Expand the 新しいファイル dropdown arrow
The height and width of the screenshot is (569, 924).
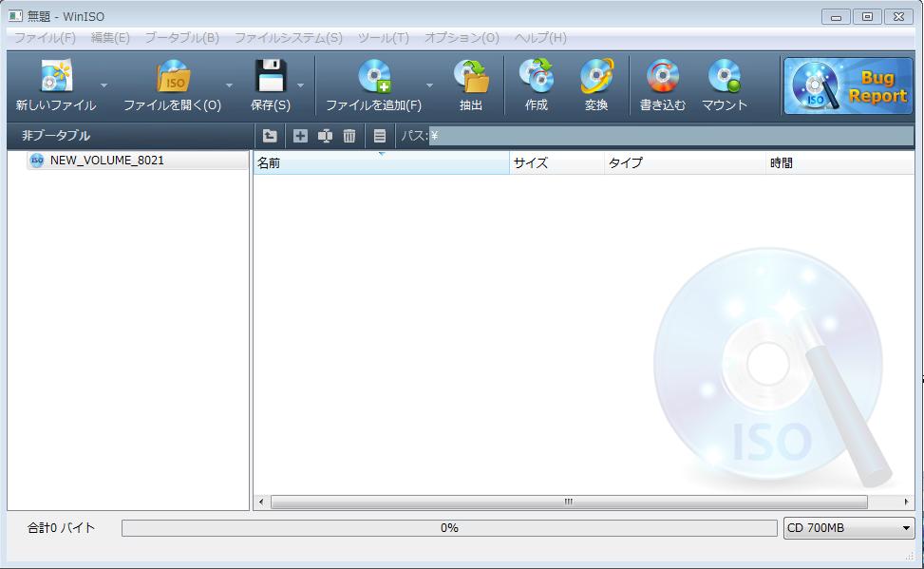tap(104, 85)
